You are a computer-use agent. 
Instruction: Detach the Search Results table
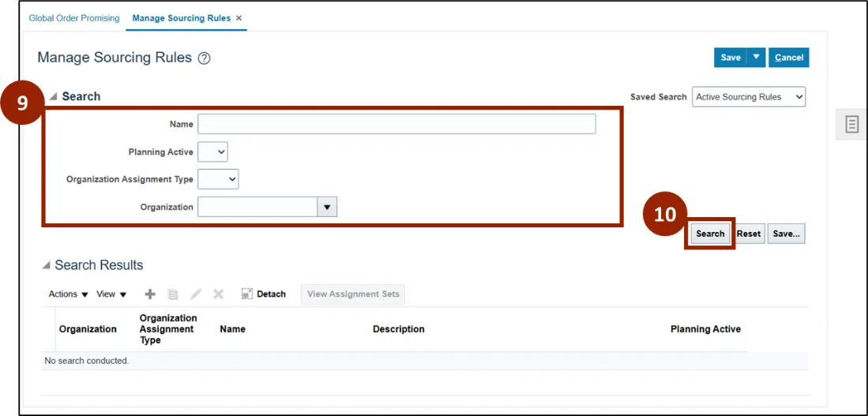point(264,294)
